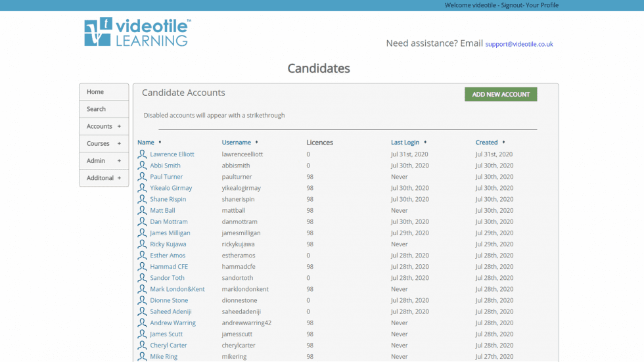Click the Signout link in top bar
Image resolution: width=644 pixels, height=362 pixels.
[512, 5]
